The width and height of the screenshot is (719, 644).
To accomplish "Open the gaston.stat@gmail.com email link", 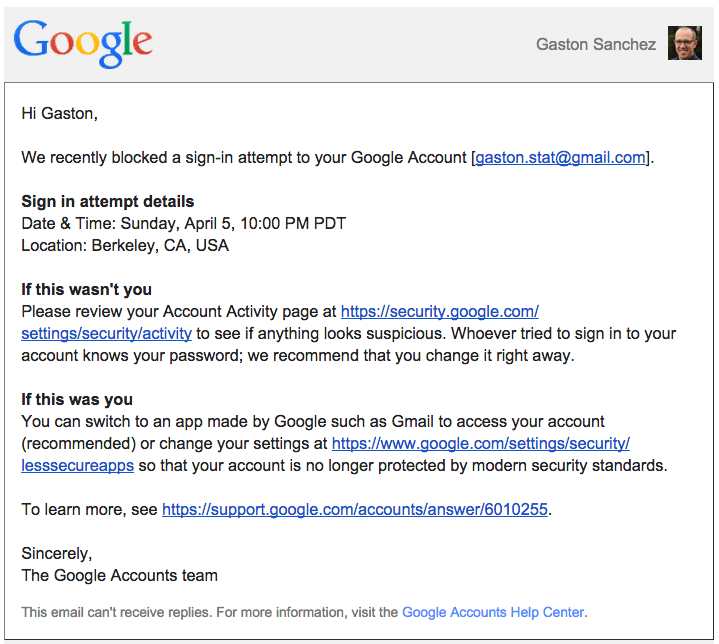I will pos(560,158).
